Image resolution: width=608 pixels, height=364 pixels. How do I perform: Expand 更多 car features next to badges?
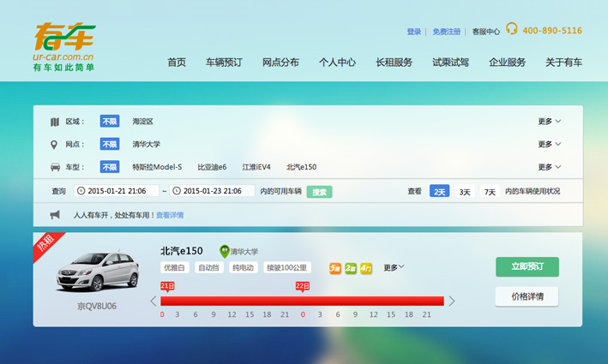tap(394, 267)
